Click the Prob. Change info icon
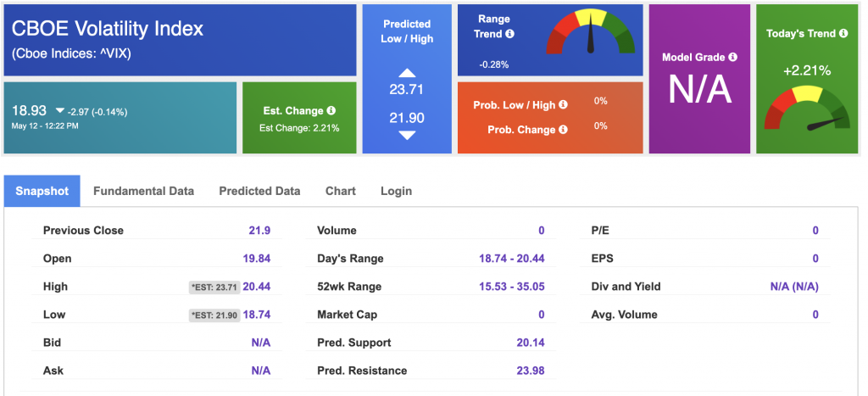868x396 pixels. click(x=563, y=129)
